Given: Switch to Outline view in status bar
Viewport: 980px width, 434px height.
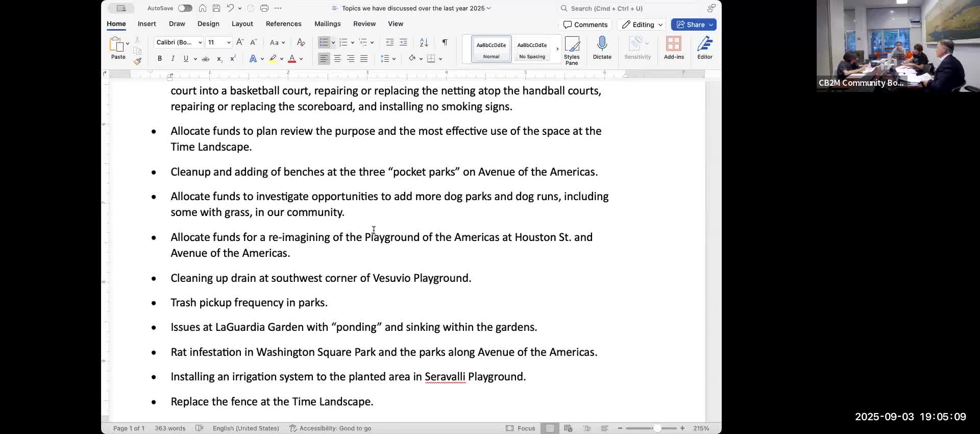Looking at the screenshot, I should (586, 428).
